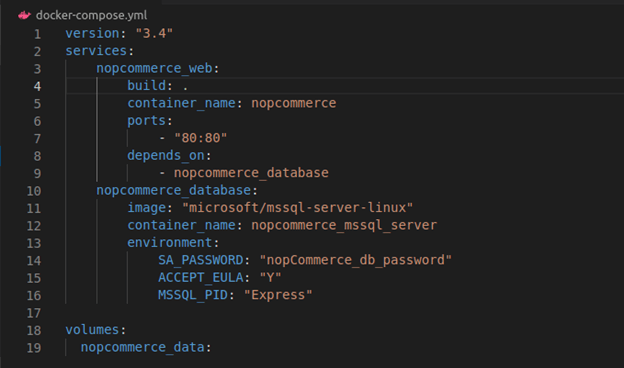Screen dimensions: 624x368
Task: Click line number 17 in gutter
Action: (x=34, y=313)
